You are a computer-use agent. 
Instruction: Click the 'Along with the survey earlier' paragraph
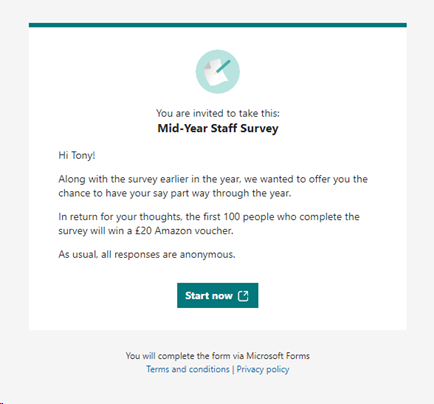pos(213,186)
